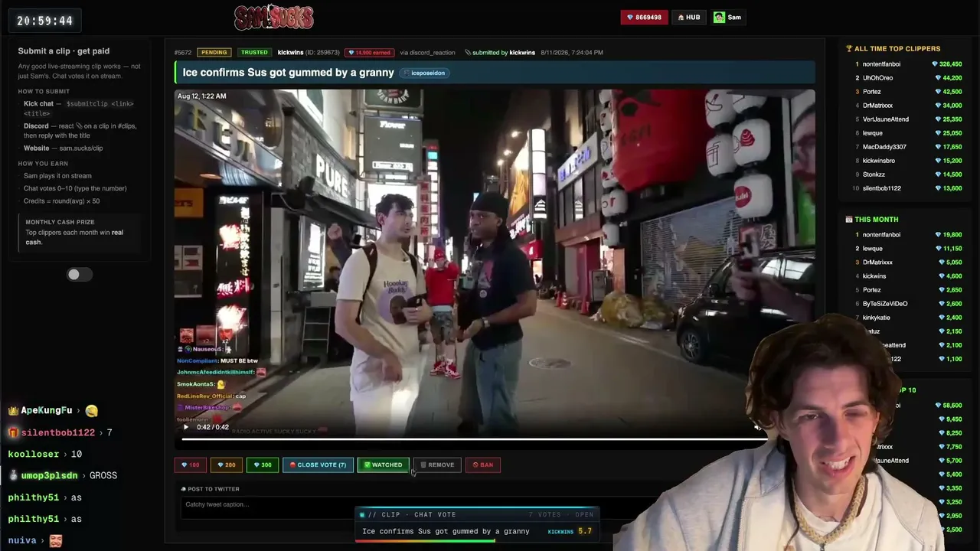Click the PENDING status badge

click(x=214, y=53)
